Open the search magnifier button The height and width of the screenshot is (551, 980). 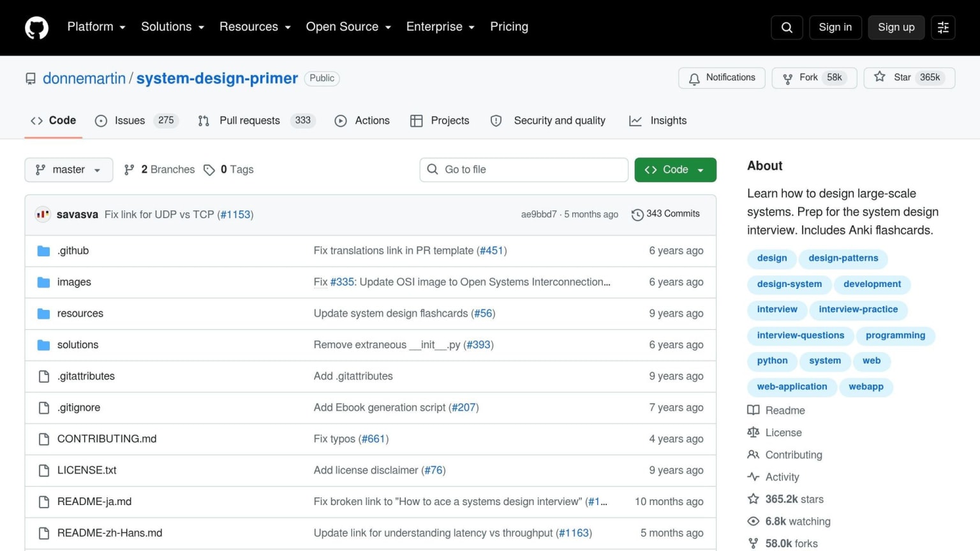tap(787, 27)
